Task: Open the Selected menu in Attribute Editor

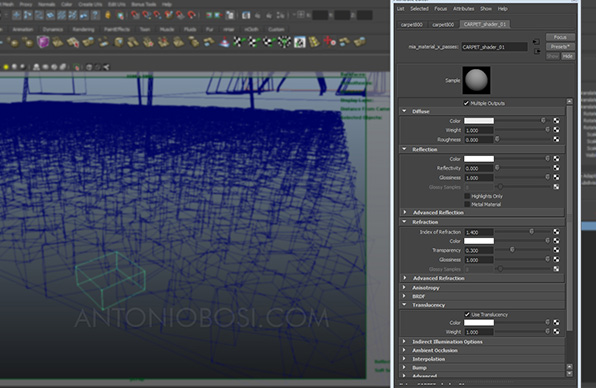Action: 419,8
